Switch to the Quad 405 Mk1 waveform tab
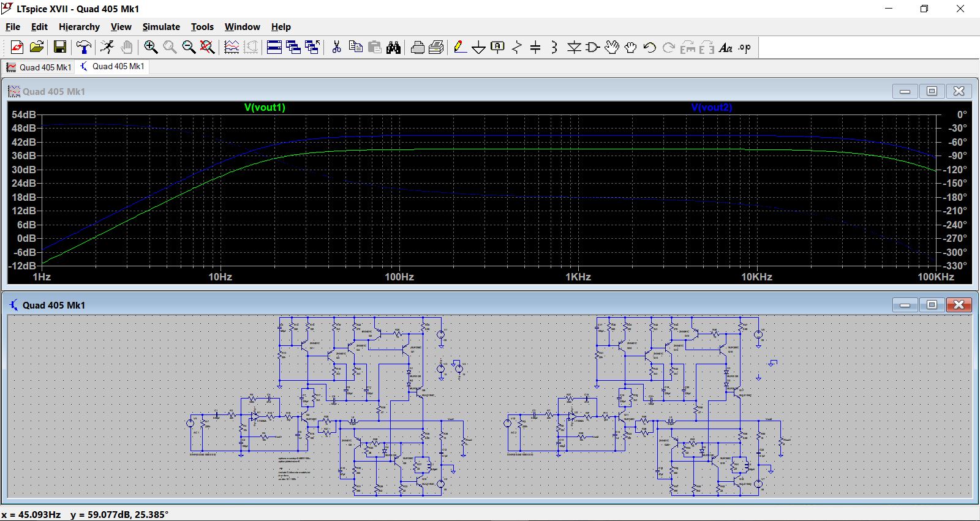The image size is (980, 521). (x=39, y=67)
